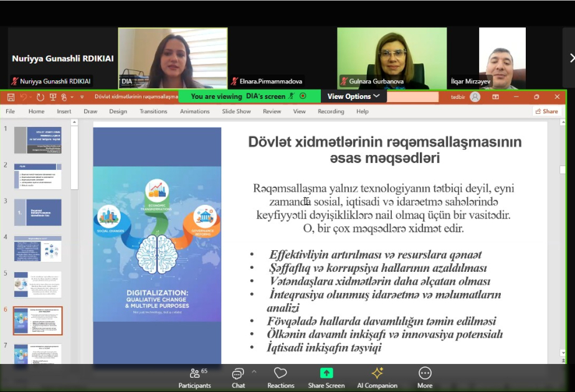Click the slide area scroll-down arrow
Image resolution: width=575 pixels, height=392 pixels.
click(x=563, y=353)
